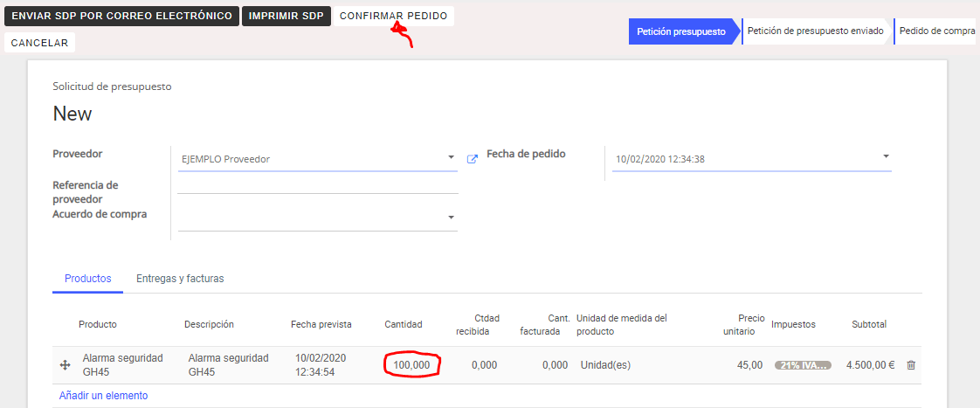
Task: Click the expected date cell 10/02/2020 12:34:54
Action: [x=321, y=365]
